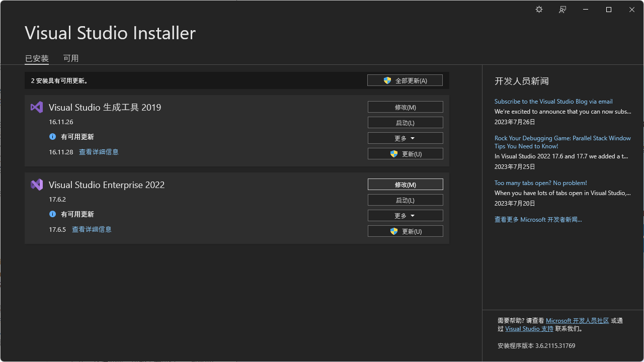Click 修改(M) for Enterprise 2022
Screen dimensions: 644x362
point(406,185)
